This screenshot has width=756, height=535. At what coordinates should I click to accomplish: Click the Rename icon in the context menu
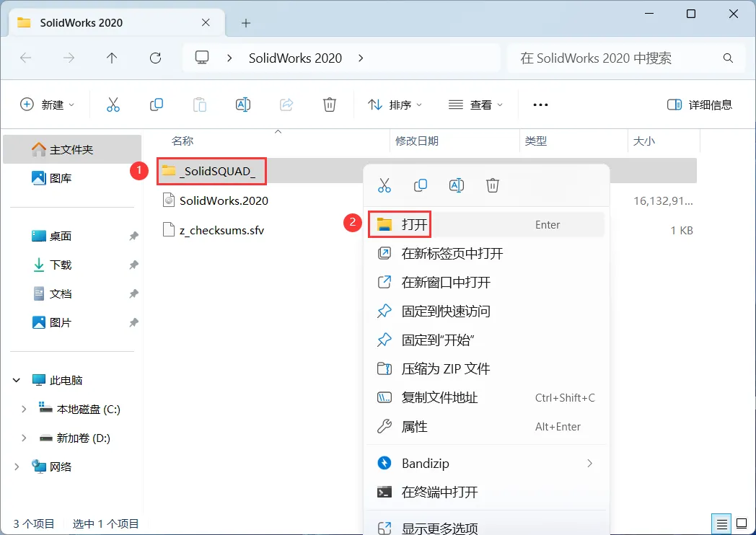[x=457, y=185]
